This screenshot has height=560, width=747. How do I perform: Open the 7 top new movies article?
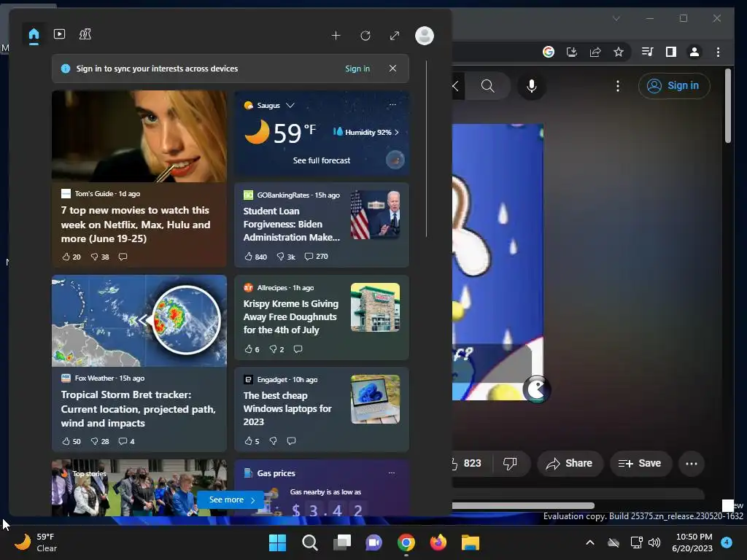click(136, 225)
